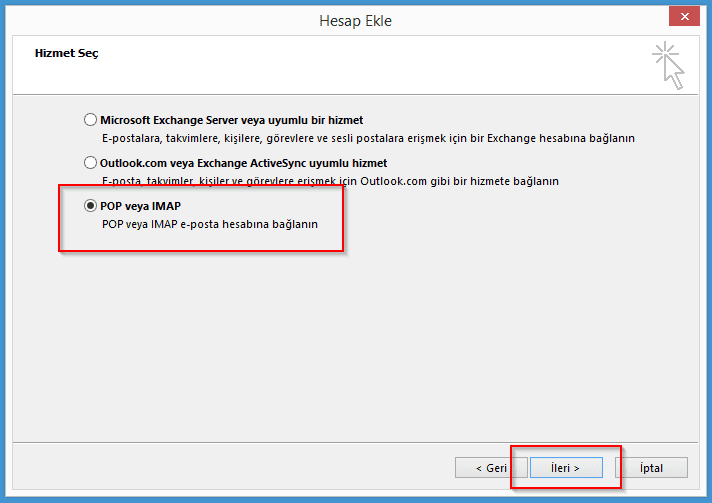Go back with the < Geri button
712x503 pixels.
point(491,468)
